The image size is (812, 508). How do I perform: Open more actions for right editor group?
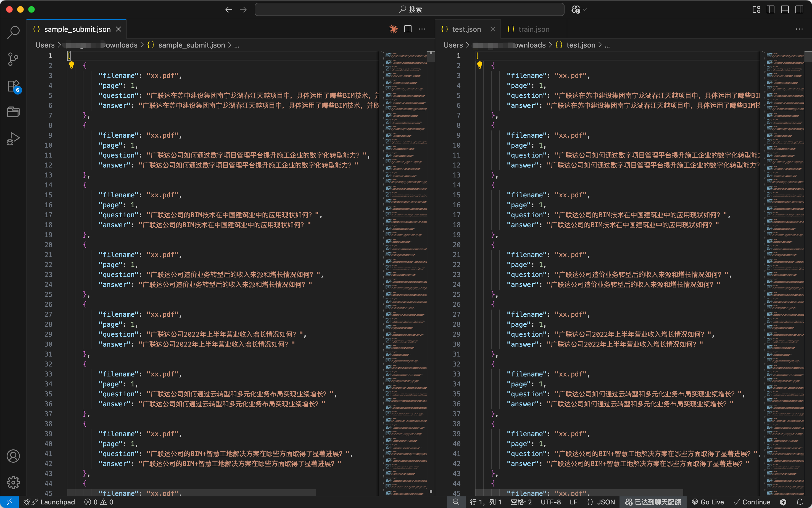point(799,29)
